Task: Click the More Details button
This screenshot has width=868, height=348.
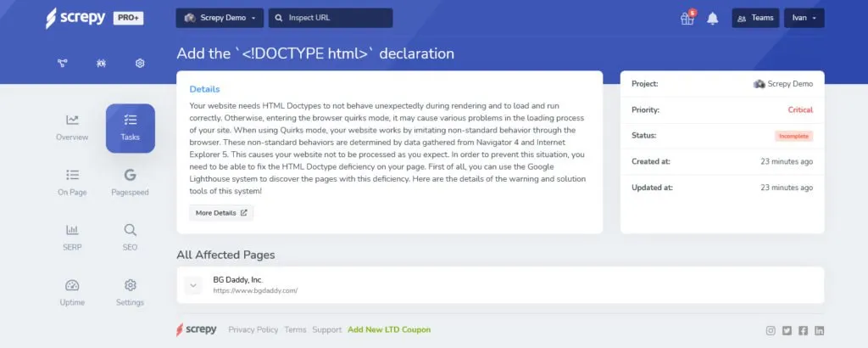Action: (221, 213)
